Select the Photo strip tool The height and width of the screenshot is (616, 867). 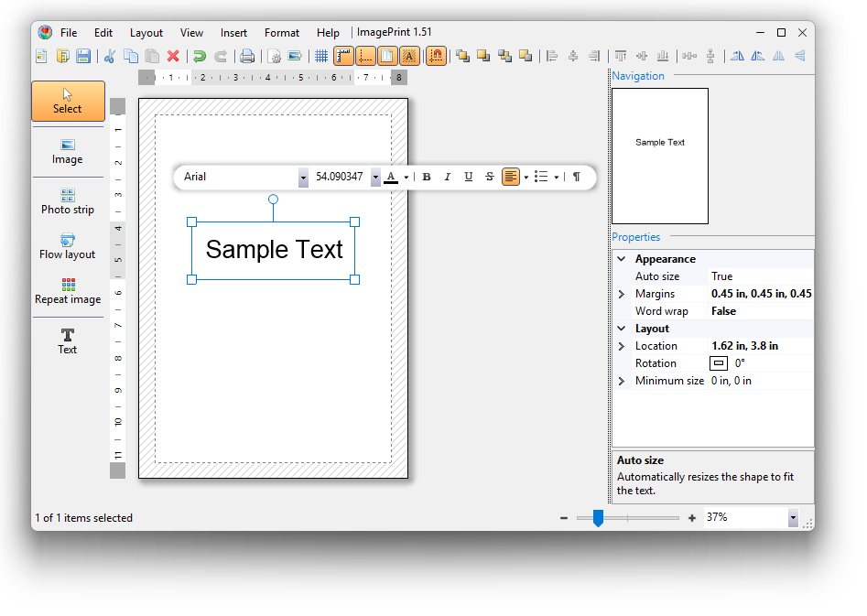click(68, 201)
